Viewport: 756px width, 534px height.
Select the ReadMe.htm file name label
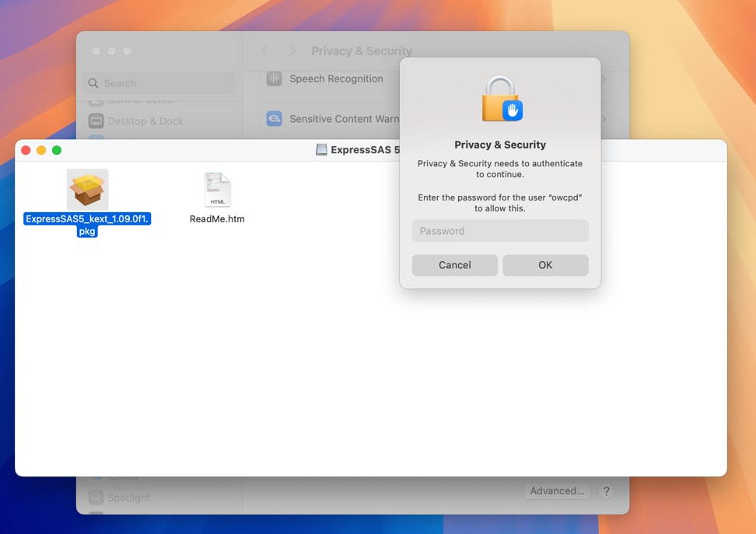click(x=217, y=219)
